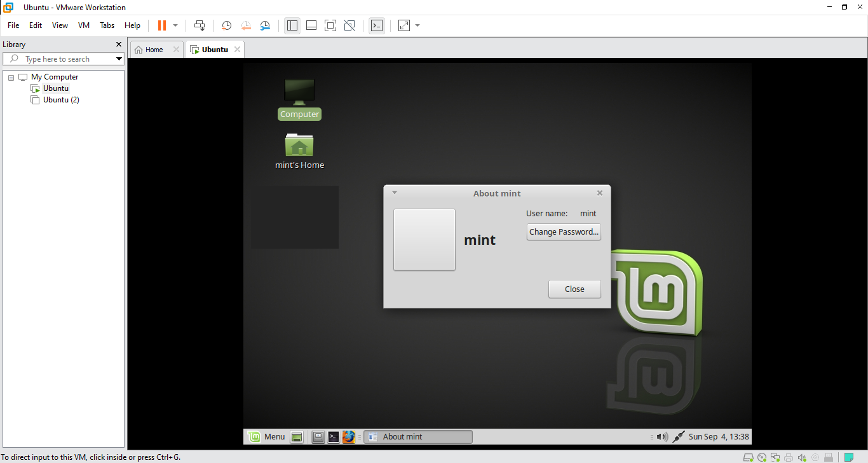Click the greyed-out disc status icon
868x463 pixels.
tap(815, 457)
